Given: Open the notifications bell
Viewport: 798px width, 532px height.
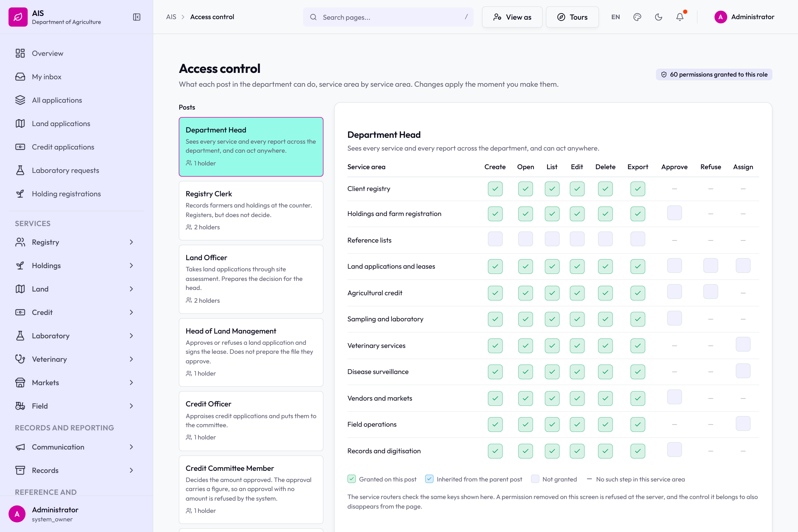Looking at the screenshot, I should (680, 17).
